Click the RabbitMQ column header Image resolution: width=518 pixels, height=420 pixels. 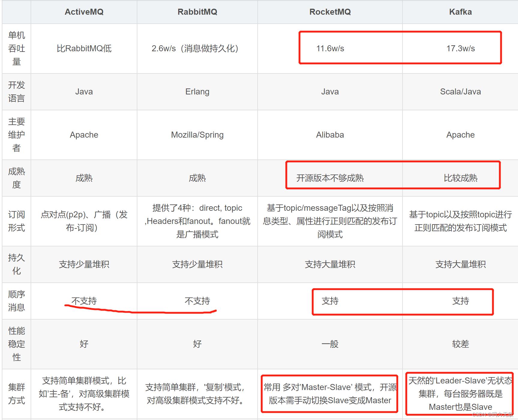(x=197, y=12)
